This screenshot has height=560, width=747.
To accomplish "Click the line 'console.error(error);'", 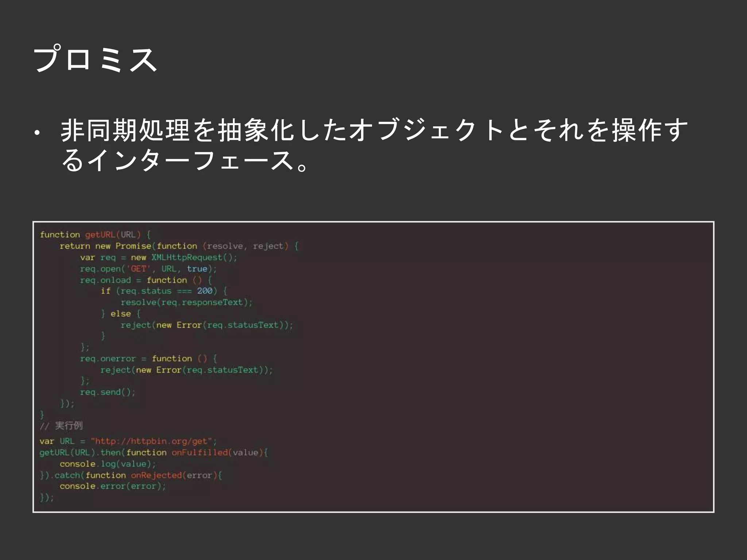I will coord(113,486).
